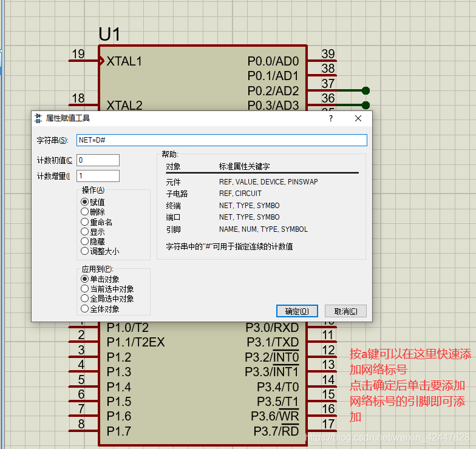The width and height of the screenshot is (476, 449).
Task: Click the String input field containing NET=D#
Action: 222,140
